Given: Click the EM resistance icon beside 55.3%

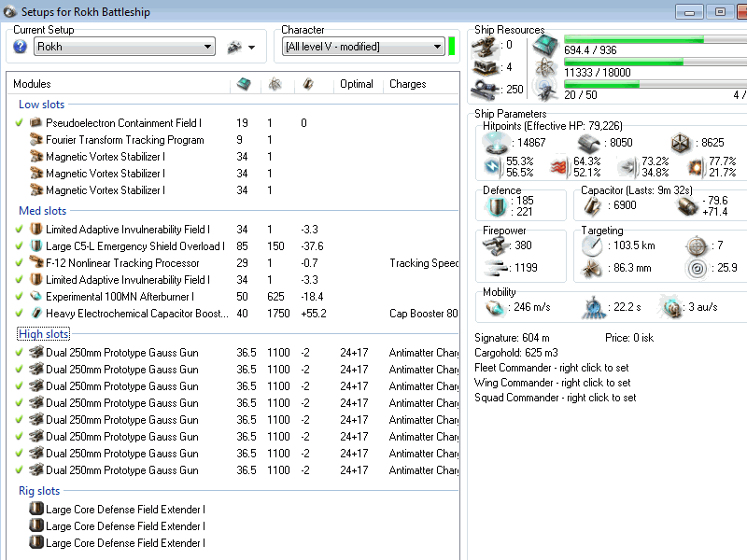Looking at the screenshot, I should 493,167.
